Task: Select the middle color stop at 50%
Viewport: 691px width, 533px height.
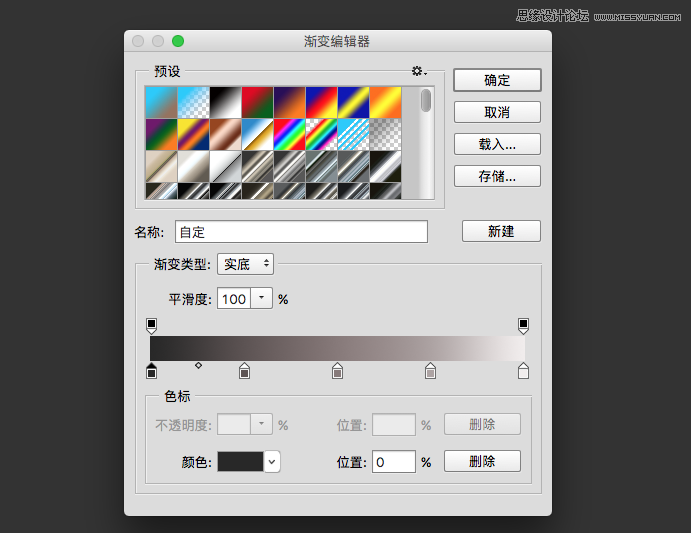Action: 337,371
